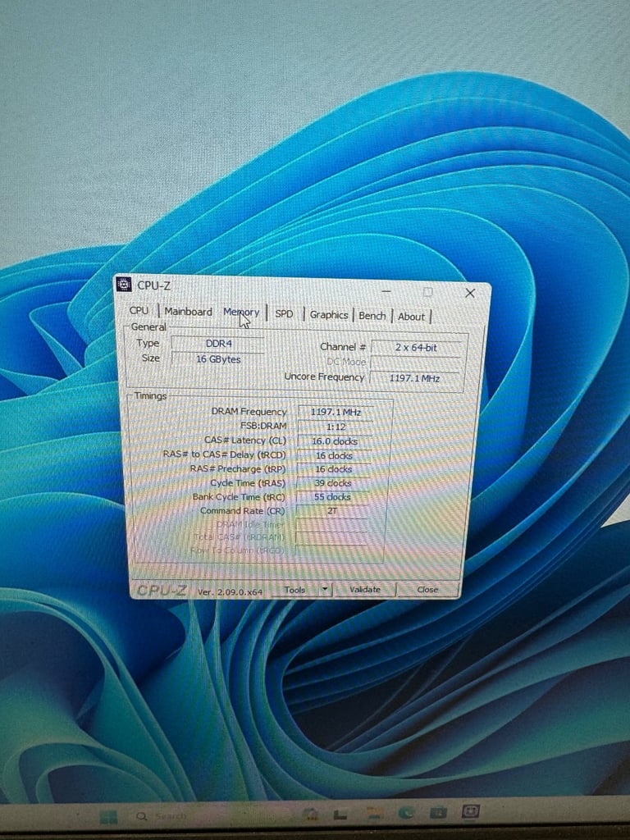
Task: Open the Windows Start menu
Action: pyautogui.click(x=109, y=817)
